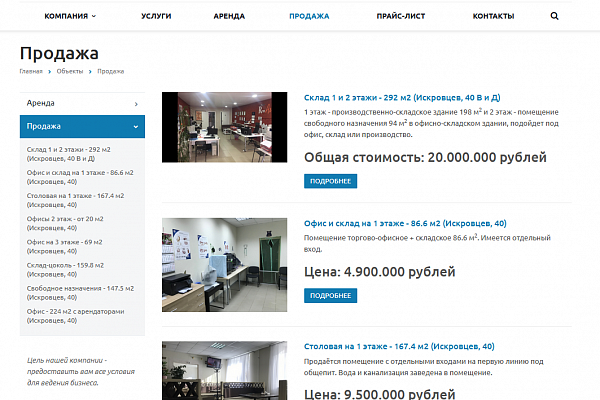The height and width of the screenshot is (400, 600).
Task: Open the Прайс-лист menu item
Action: point(401,16)
